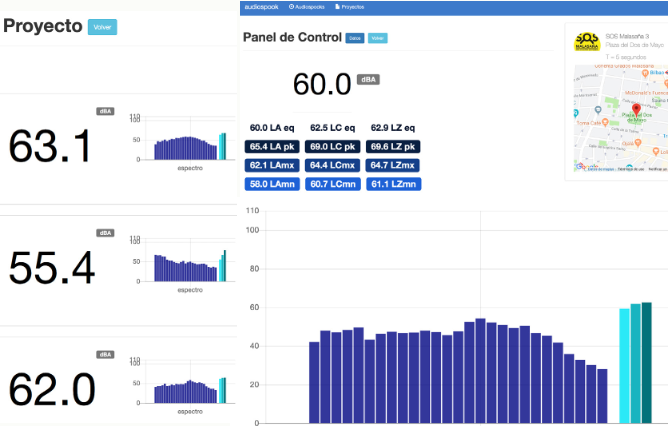Click the dBA badge above 62.0 reading
The height and width of the screenshot is (426, 668).
(x=105, y=354)
